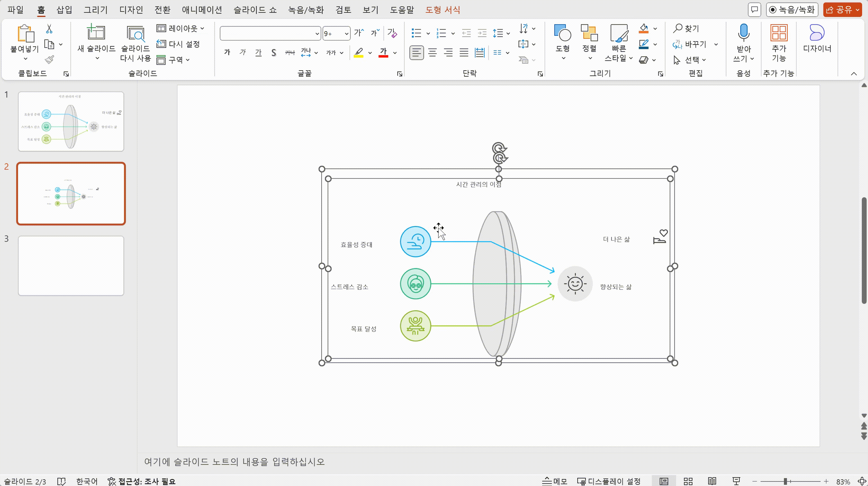Open Add-ins grid icon
The width and height of the screenshot is (868, 486).
(779, 33)
